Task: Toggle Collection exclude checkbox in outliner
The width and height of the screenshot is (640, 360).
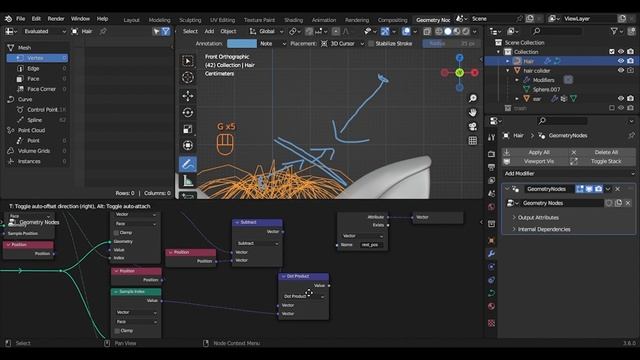Action: tap(611, 52)
